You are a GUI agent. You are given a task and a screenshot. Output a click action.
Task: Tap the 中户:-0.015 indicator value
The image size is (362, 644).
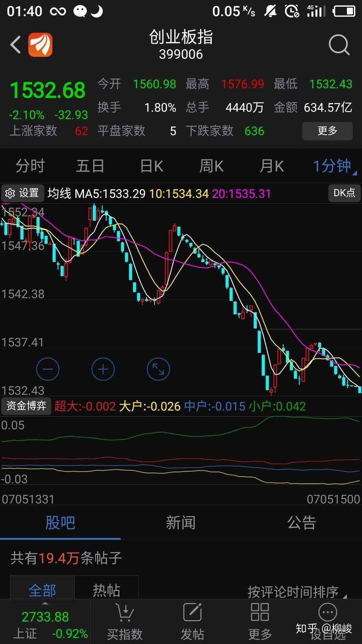coord(215,406)
